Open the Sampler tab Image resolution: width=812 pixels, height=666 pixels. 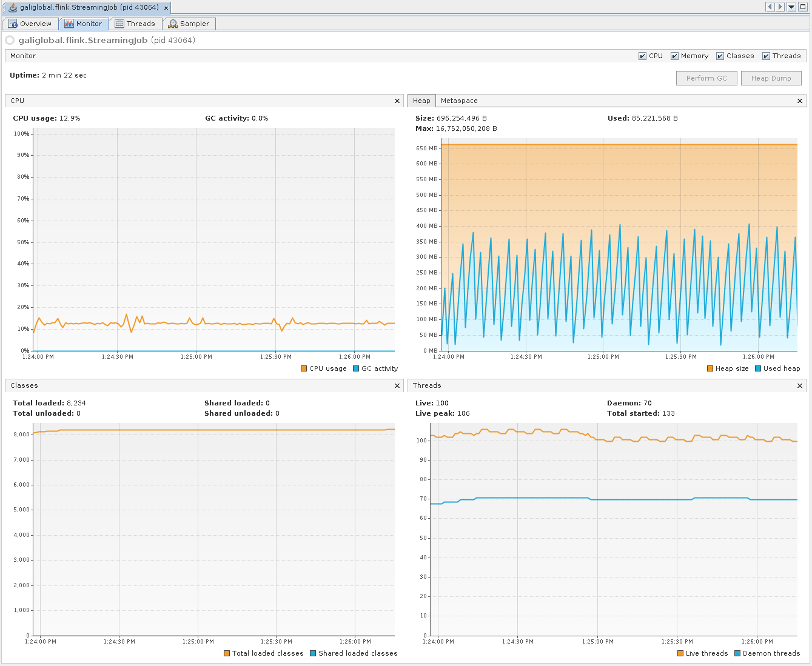[x=189, y=24]
